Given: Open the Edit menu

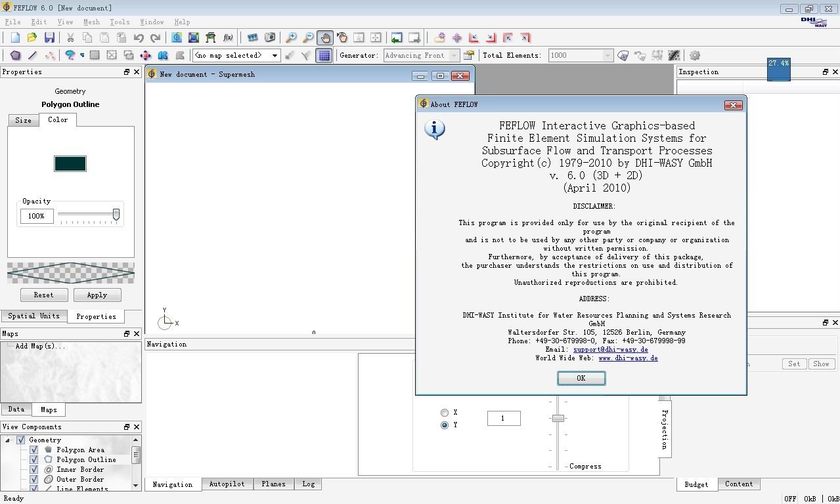Looking at the screenshot, I should (39, 22).
